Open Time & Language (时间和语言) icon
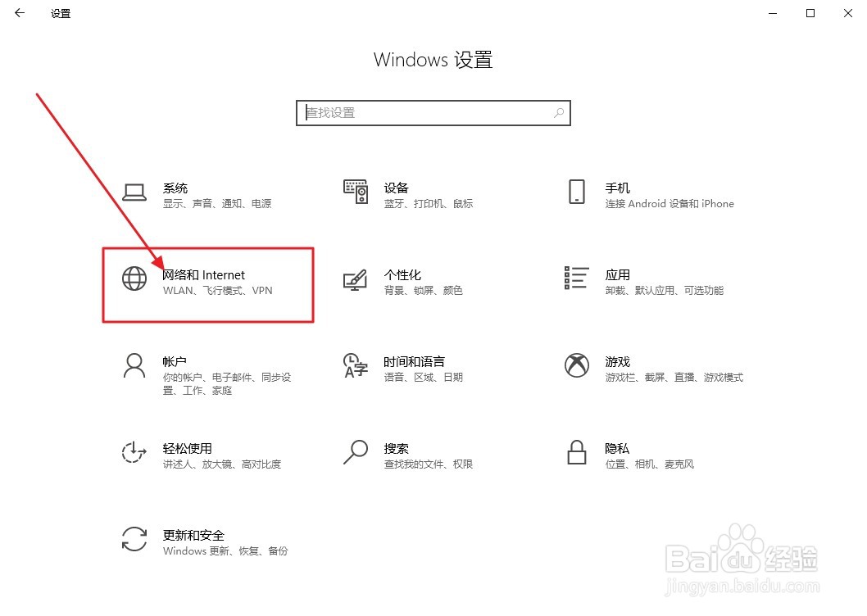This screenshot has width=867, height=616. pos(355,365)
